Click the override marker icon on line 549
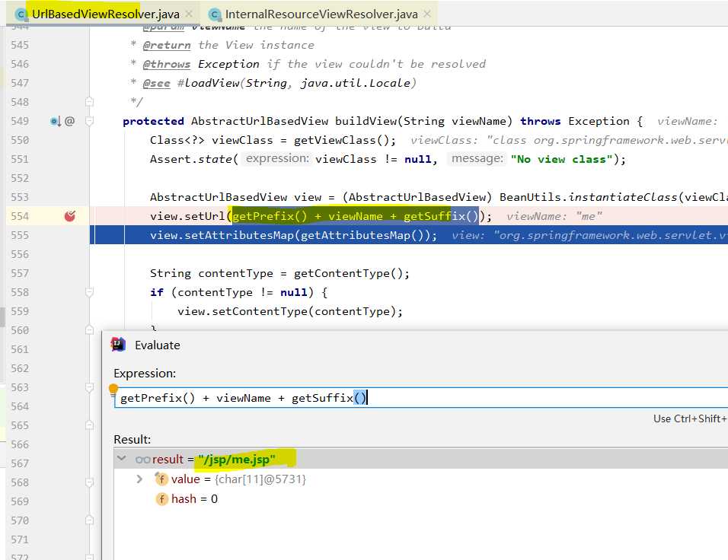This screenshot has width=728, height=560. click(56, 121)
